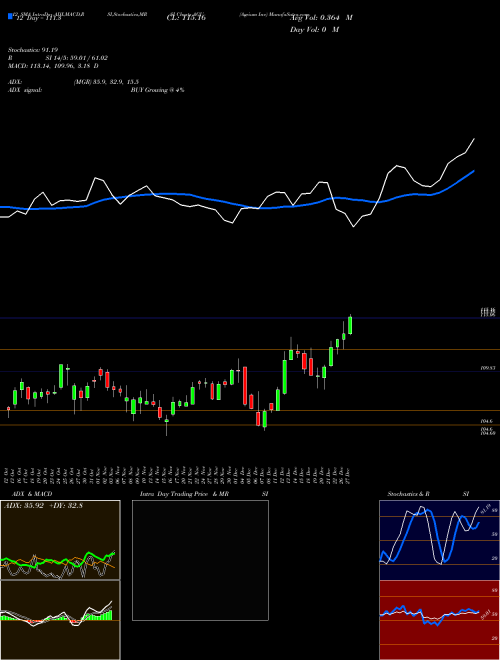This screenshot has height=660, width=500.
Task: Click the 'Stochastics & R' panel title
Action: pos(409,494)
